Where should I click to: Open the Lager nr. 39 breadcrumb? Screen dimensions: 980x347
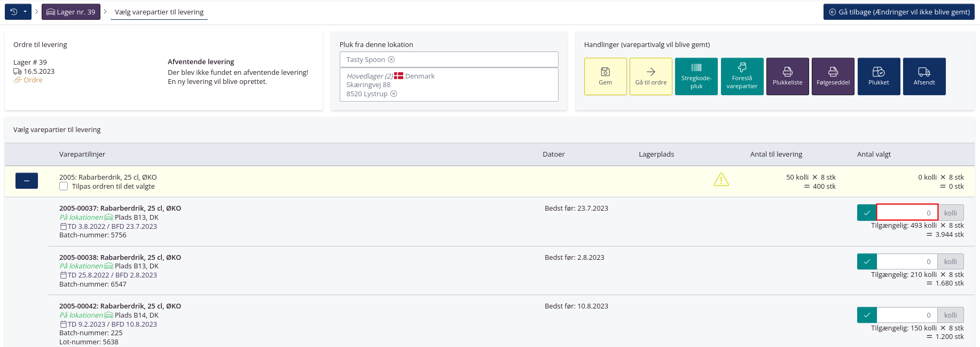tap(71, 12)
